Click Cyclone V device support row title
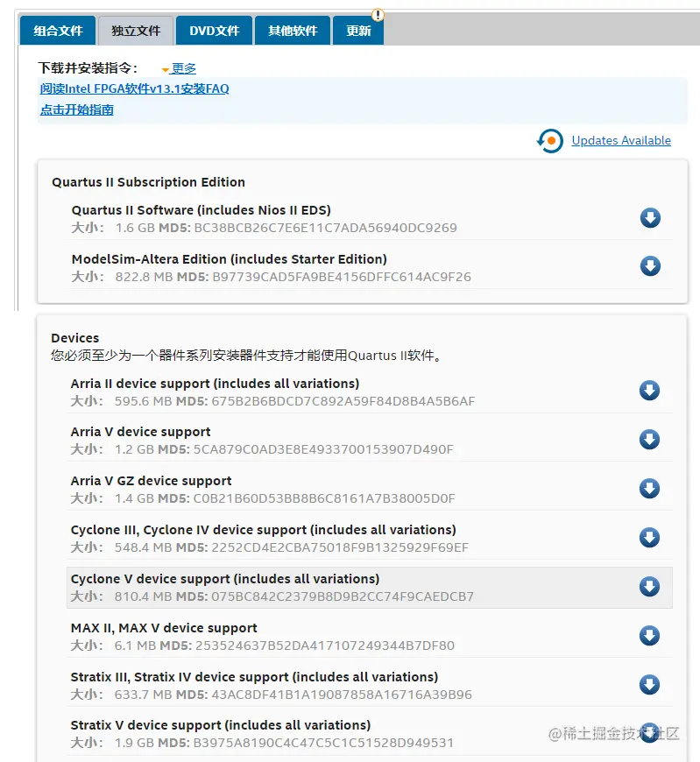700x762 pixels. [225, 579]
